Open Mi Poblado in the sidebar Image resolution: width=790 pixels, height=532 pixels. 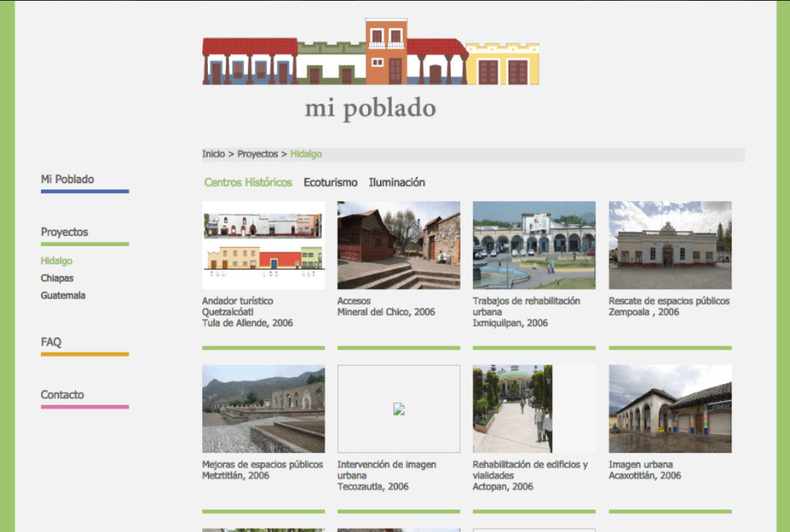[67, 179]
